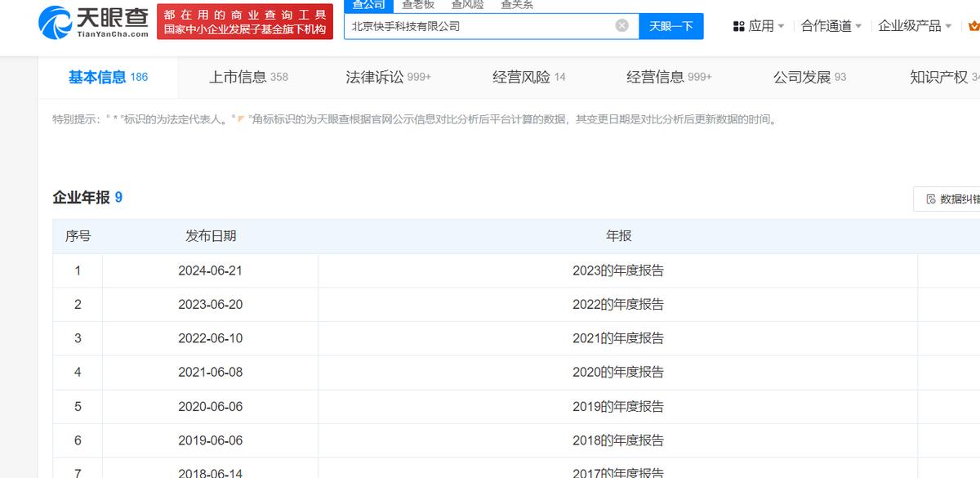Open the TianYanCha logo homepage
The image size is (980, 478).
pos(93,21)
